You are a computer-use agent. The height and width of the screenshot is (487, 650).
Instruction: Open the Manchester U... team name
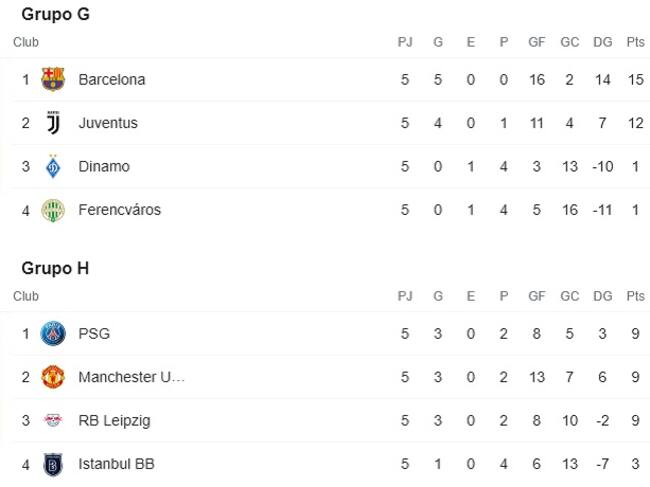click(x=131, y=377)
